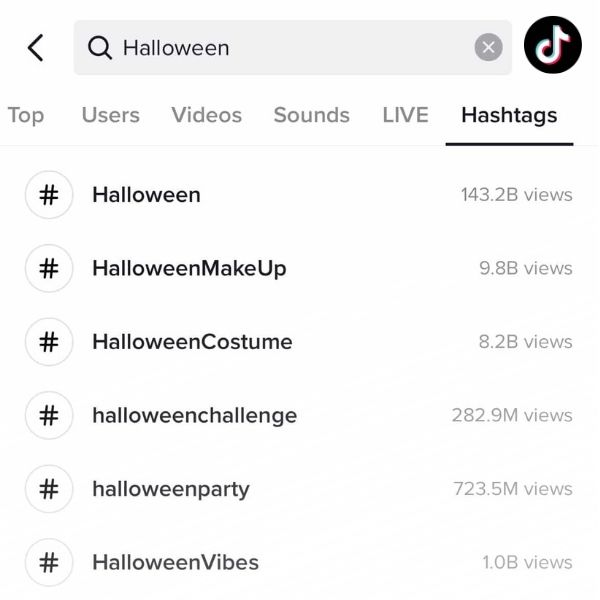This screenshot has width=600, height=600.
Task: Switch to the Users tab
Action: [111, 115]
